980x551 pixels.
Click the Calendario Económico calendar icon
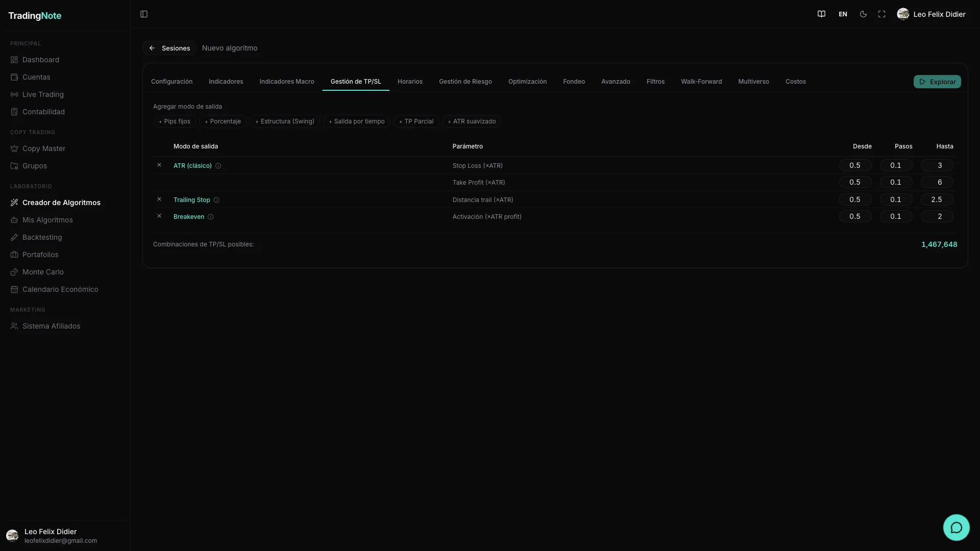coord(14,289)
